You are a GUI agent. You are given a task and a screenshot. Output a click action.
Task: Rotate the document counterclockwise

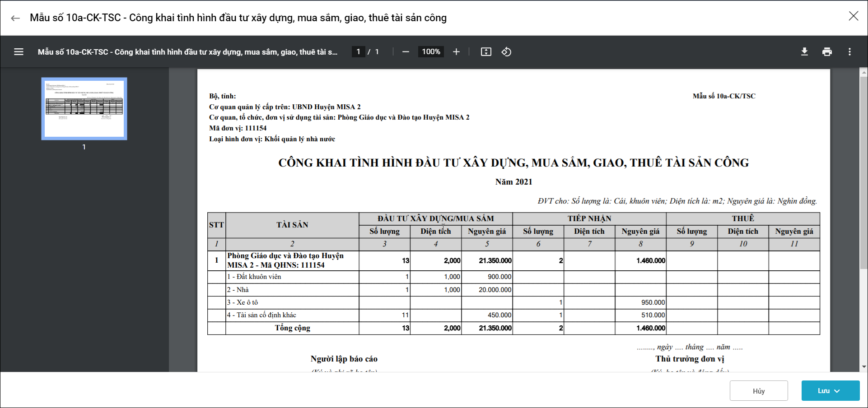506,52
